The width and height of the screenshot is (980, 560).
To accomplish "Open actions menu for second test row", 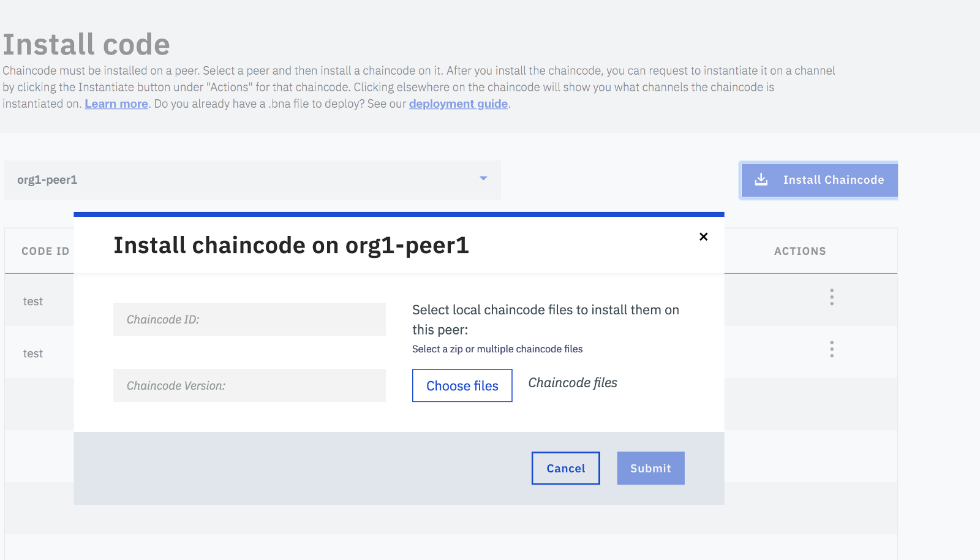I will [831, 349].
